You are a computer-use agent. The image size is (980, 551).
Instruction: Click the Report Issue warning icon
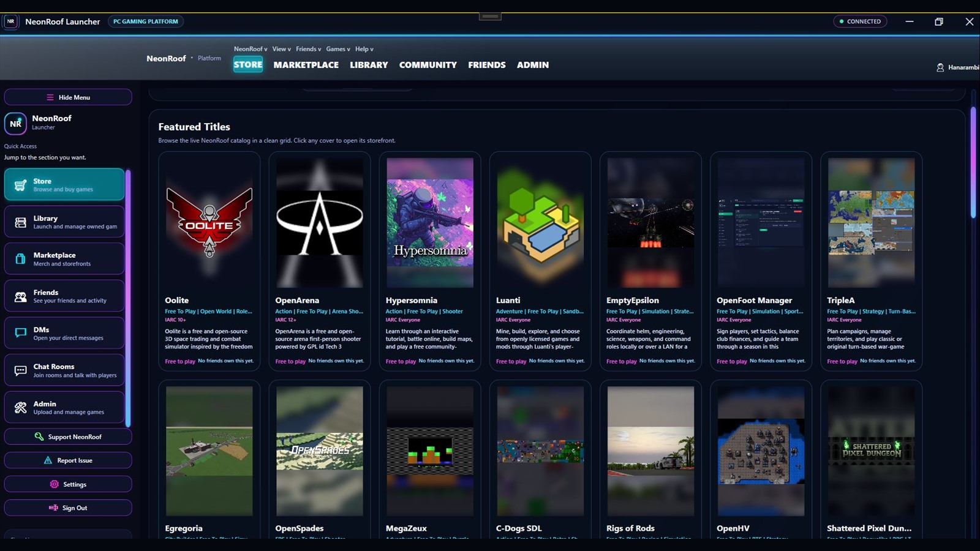point(48,460)
